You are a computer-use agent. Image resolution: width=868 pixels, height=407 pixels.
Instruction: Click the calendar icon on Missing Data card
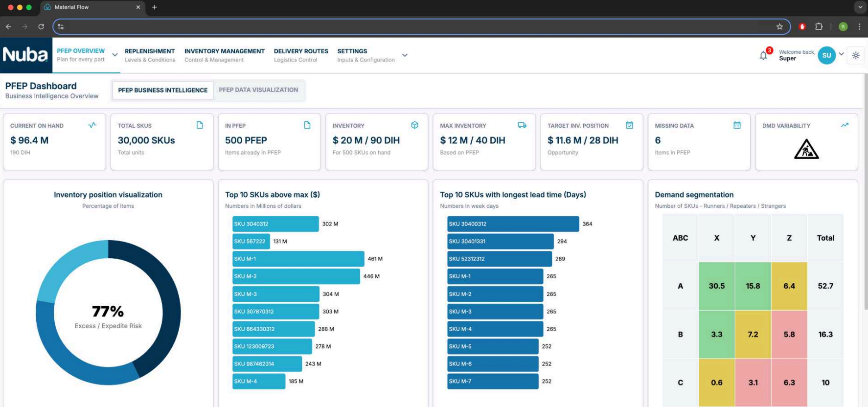(x=737, y=125)
